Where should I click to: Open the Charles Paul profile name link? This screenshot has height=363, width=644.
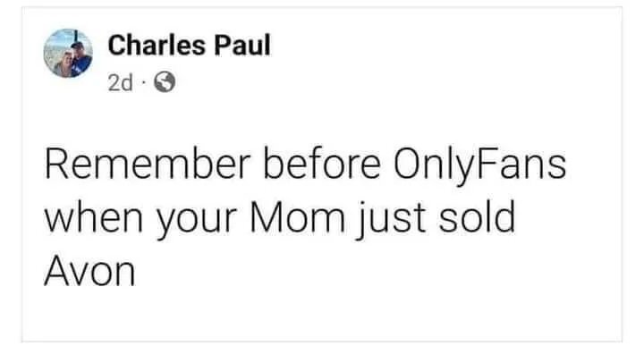187,47
